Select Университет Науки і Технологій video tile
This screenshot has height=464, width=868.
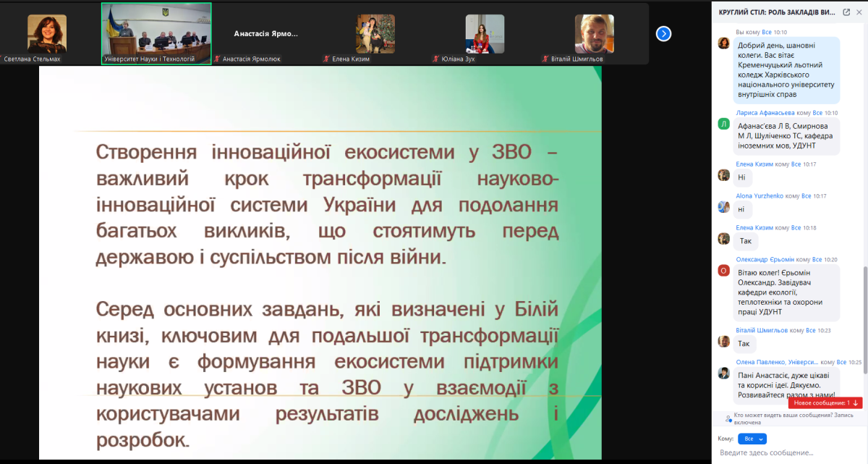tap(156, 33)
